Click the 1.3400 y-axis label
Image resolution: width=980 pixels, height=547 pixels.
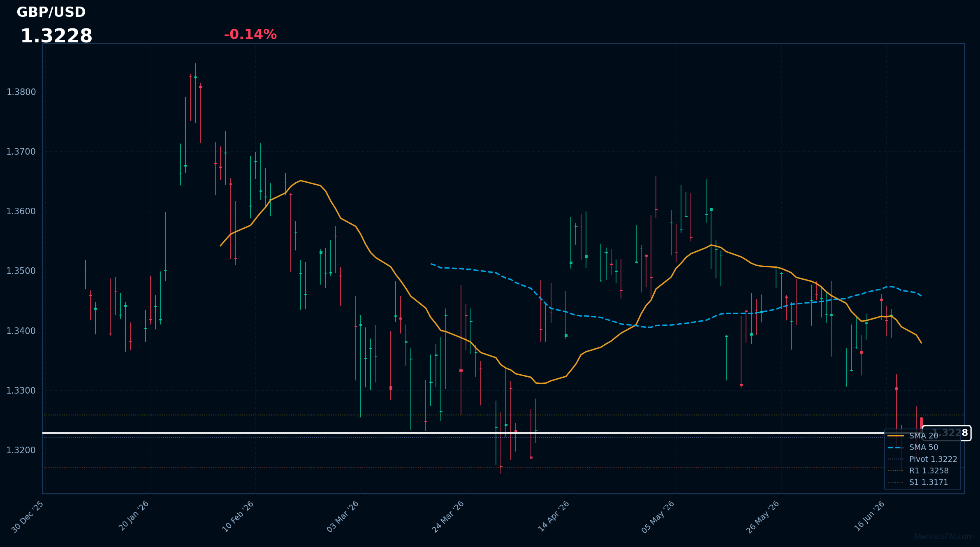(21, 331)
